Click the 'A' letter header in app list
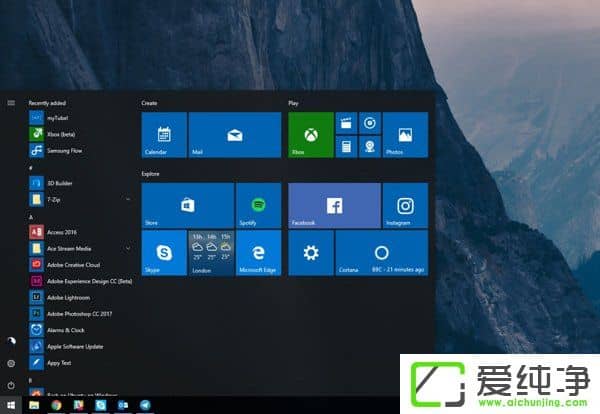The image size is (600, 414). pyautogui.click(x=31, y=217)
